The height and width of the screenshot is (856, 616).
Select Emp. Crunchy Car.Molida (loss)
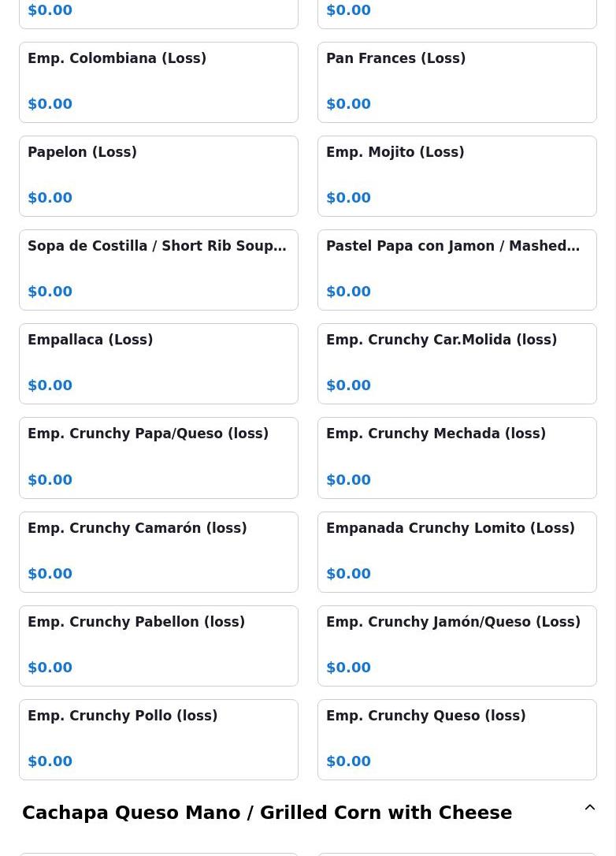pos(457,364)
